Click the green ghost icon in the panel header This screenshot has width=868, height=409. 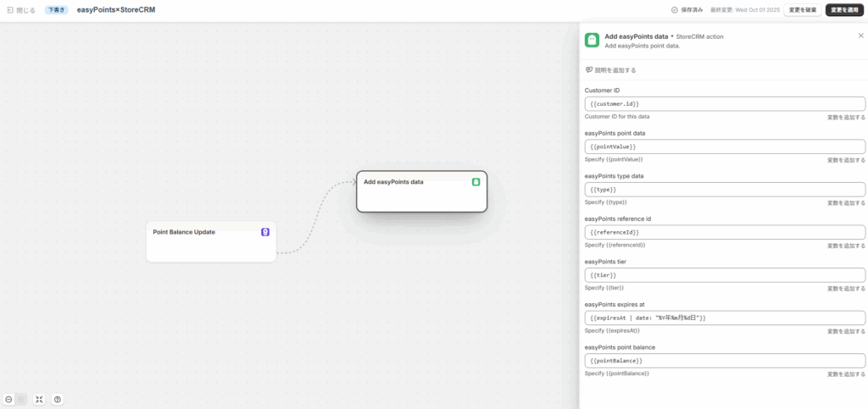coord(592,41)
